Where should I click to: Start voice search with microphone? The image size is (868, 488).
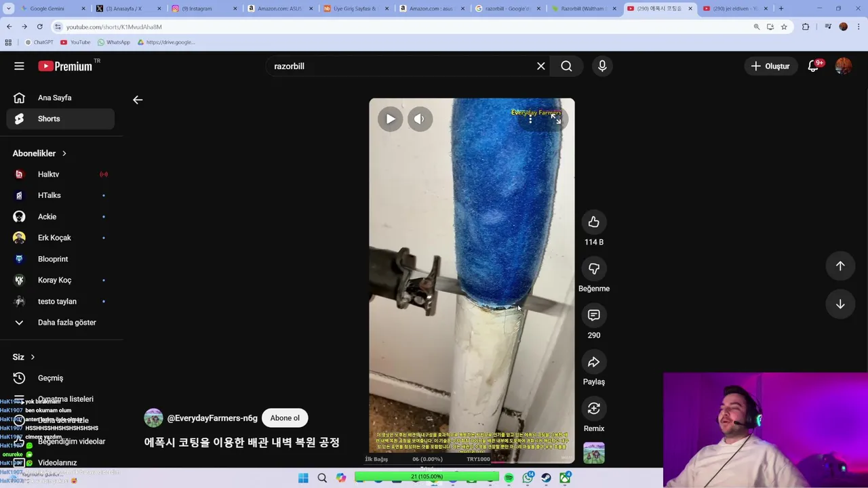[602, 66]
